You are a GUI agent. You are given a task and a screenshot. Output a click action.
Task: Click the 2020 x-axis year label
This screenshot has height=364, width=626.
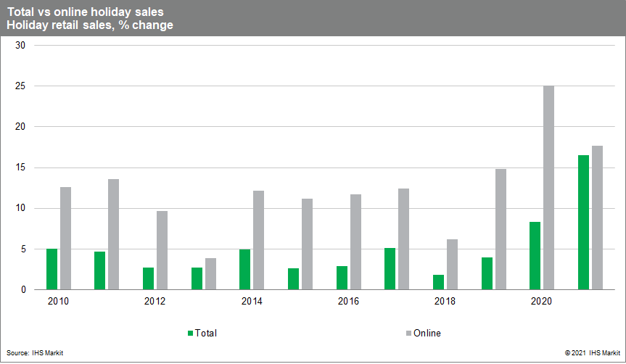tap(541, 300)
